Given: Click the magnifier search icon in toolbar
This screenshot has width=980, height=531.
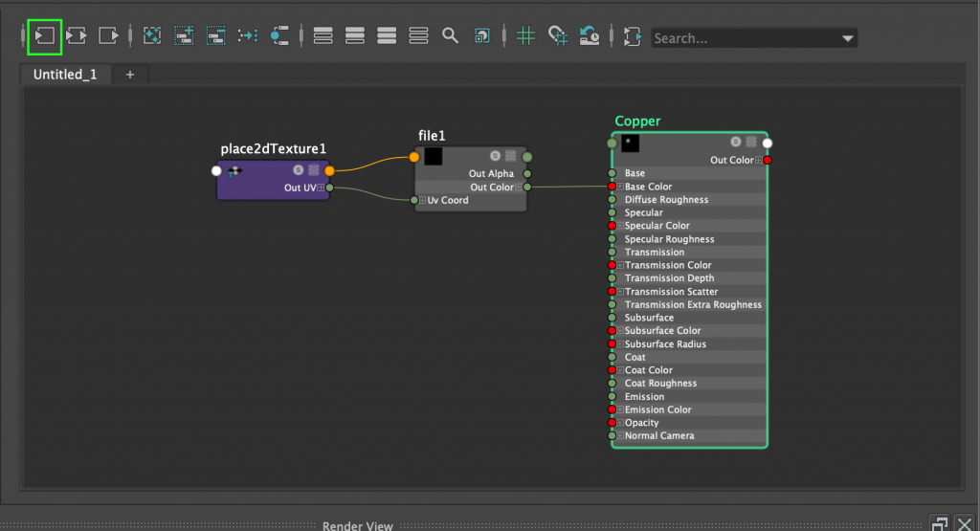Looking at the screenshot, I should click(x=450, y=36).
